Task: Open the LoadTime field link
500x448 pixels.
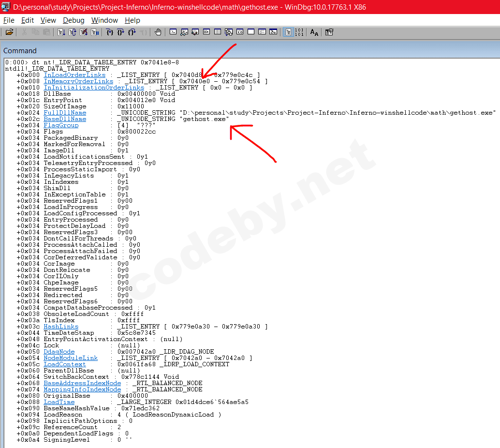Action: 59,402
